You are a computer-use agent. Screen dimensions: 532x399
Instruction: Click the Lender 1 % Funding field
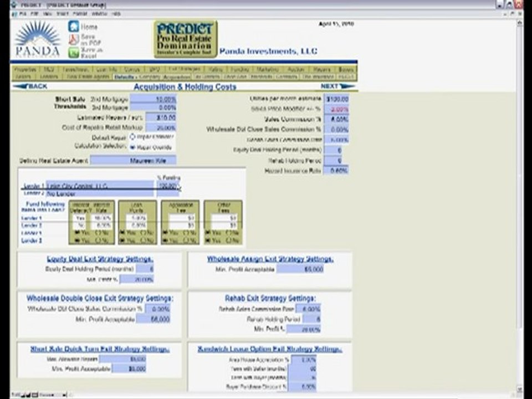(168, 186)
